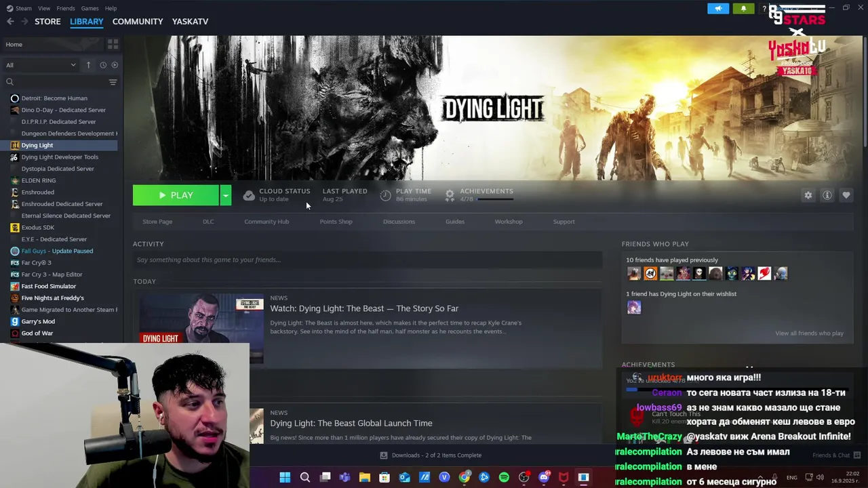This screenshot has width=868, height=488.
Task: Open the Workshop link
Action: 509,222
